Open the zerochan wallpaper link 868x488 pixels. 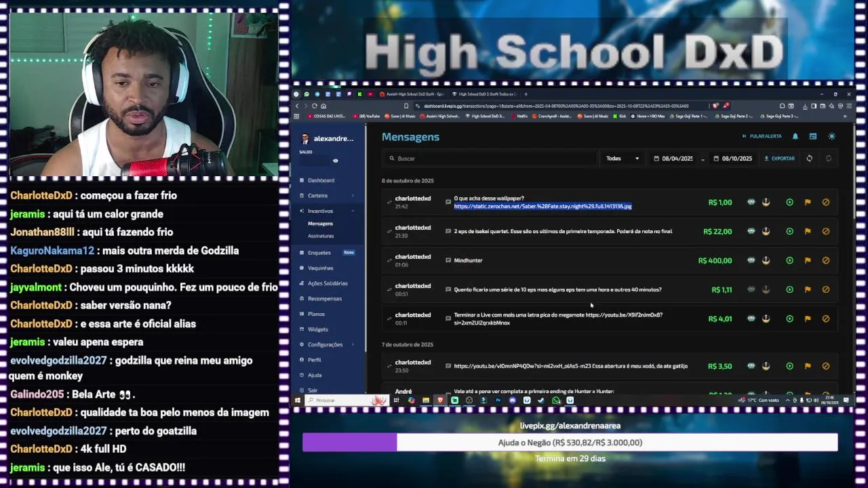[542, 206]
